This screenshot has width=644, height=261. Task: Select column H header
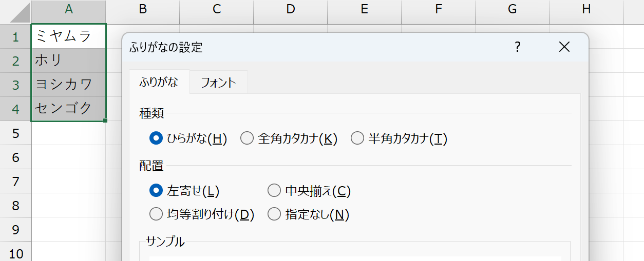[586, 9]
